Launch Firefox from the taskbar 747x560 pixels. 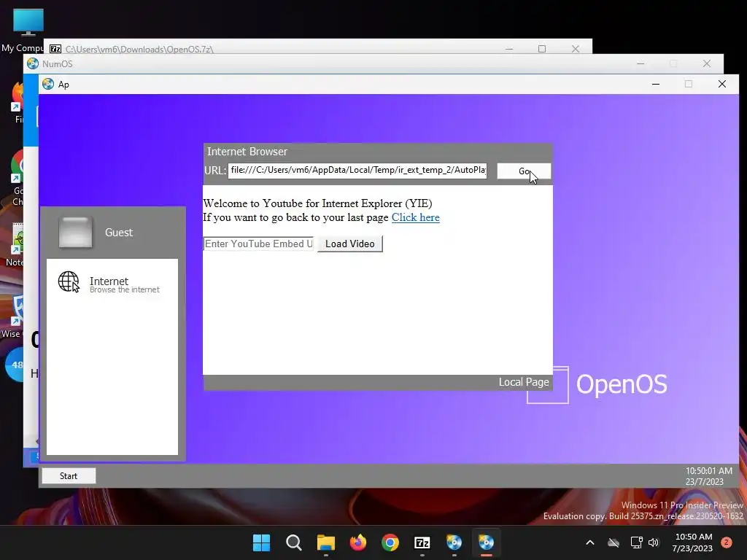click(x=357, y=542)
